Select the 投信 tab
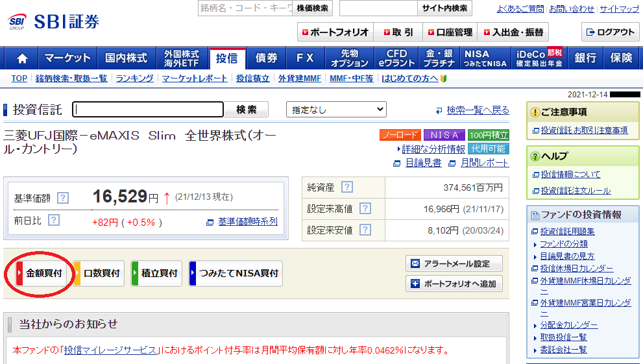 pos(227,58)
